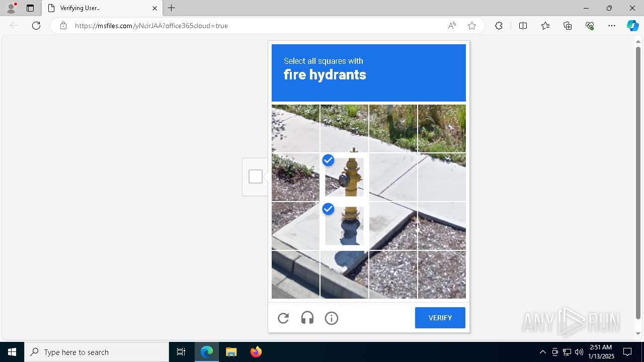Viewport: 644px width, 362px height.
Task: Open Collections toolbar icon
Action: 568,26
